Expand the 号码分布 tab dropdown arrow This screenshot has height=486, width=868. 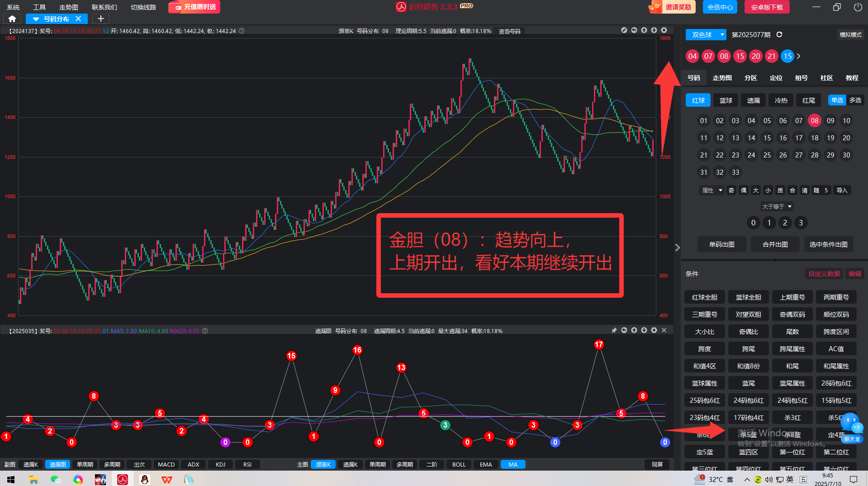[36, 19]
